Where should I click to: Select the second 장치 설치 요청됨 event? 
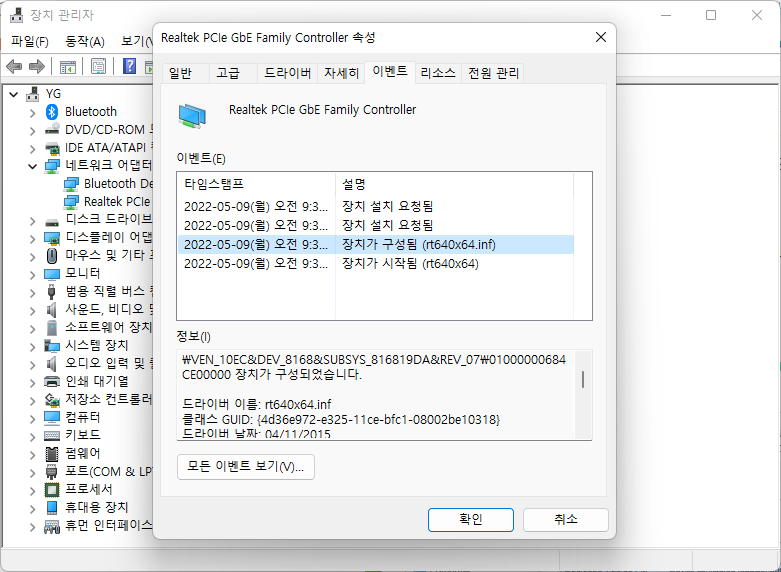pyautogui.click(x=376, y=225)
